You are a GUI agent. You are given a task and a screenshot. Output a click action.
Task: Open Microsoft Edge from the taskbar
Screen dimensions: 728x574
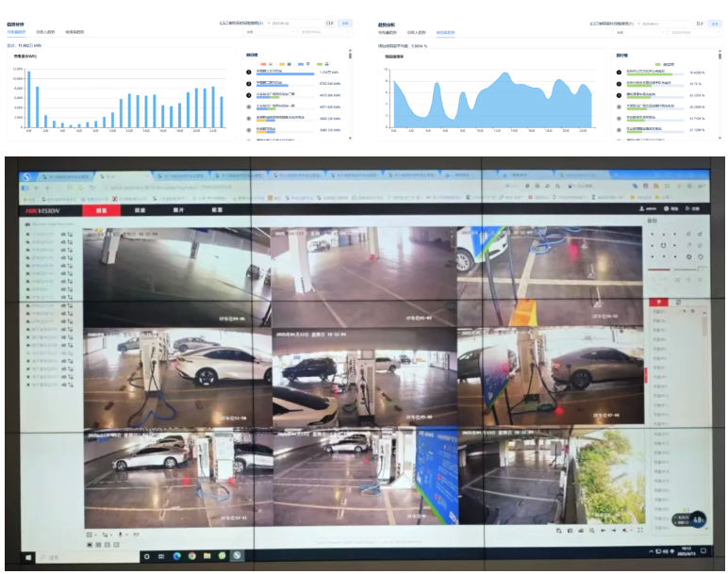point(177,556)
